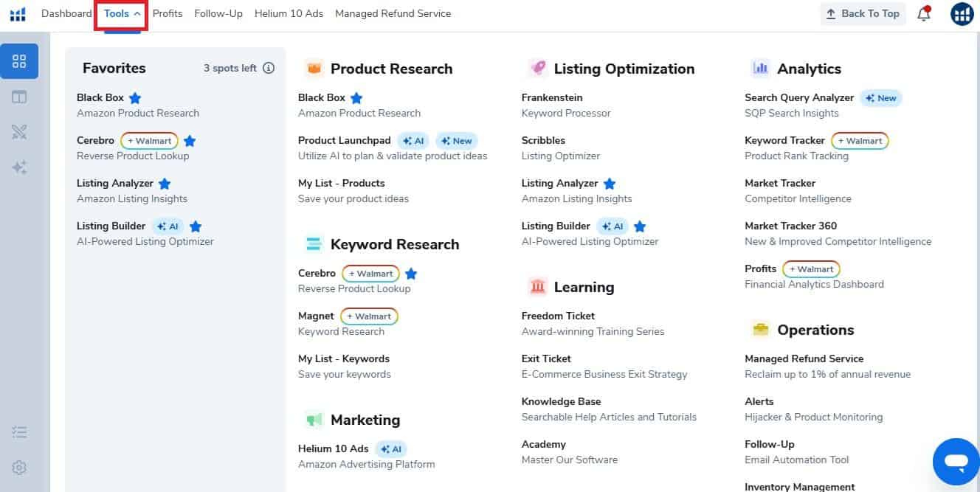Click 'Reclaim up to 1% of annual revenue'
This screenshot has height=492, width=980.
(828, 374)
